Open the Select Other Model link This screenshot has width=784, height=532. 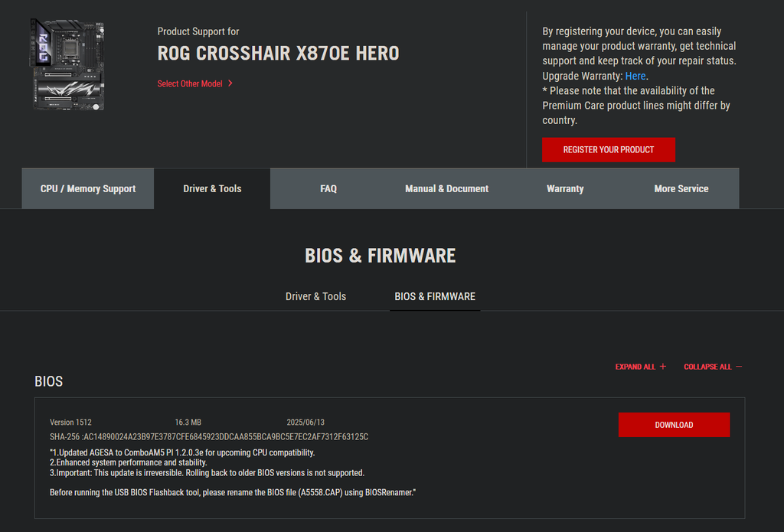[190, 83]
